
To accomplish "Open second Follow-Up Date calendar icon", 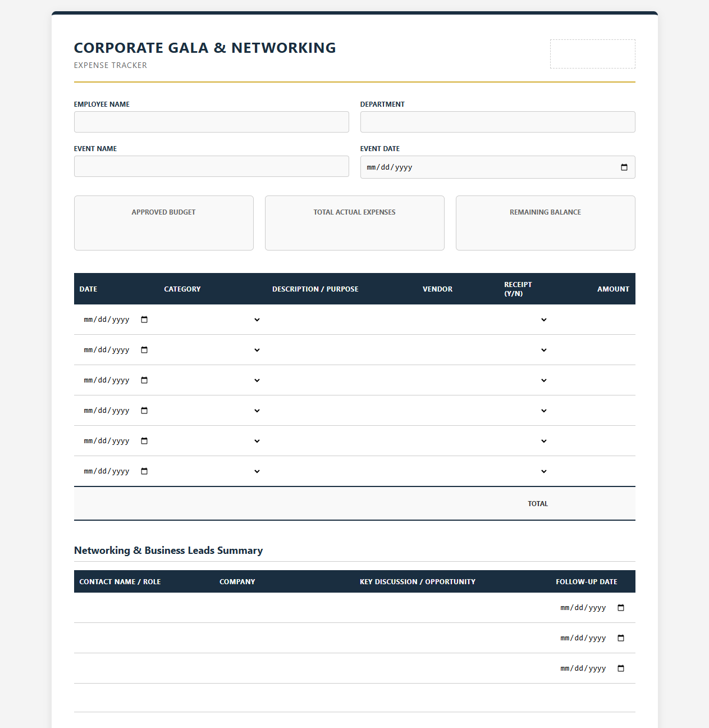I will [621, 638].
